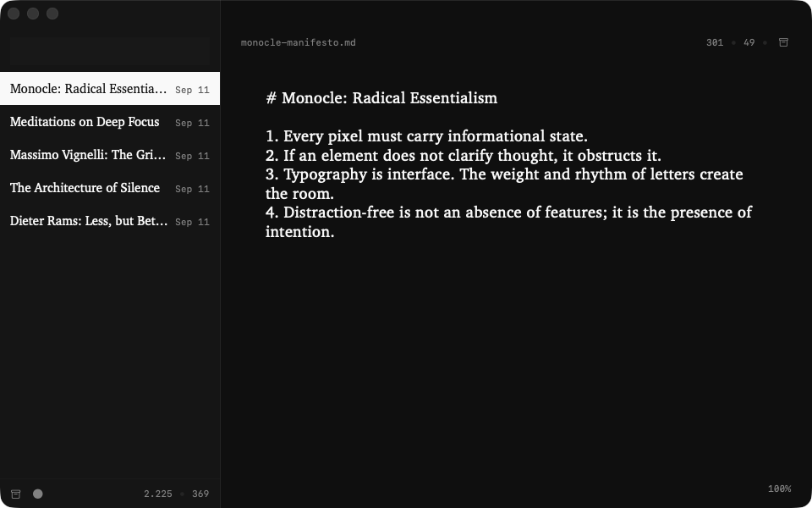Viewport: 812px width, 508px height.
Task: Click the monocle-manifesto.md file name
Action: click(299, 42)
